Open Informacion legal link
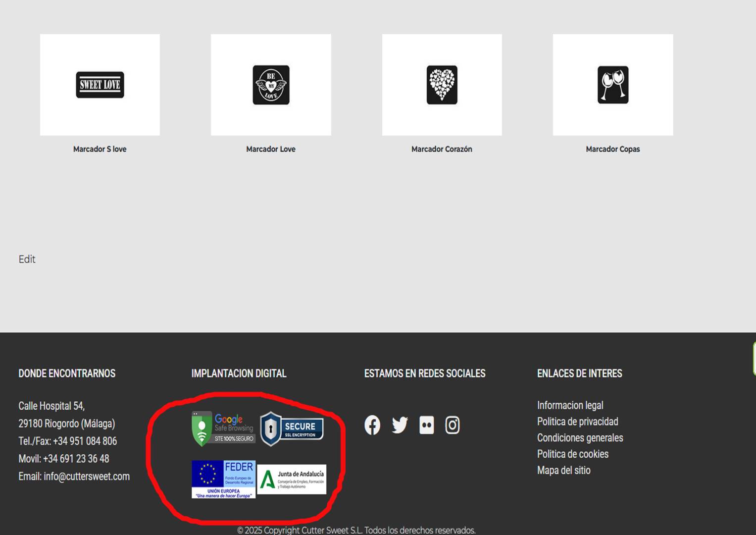 coord(570,405)
